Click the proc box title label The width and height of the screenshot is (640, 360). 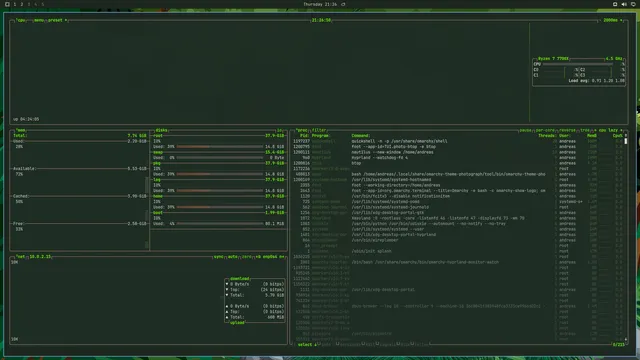[302, 130]
